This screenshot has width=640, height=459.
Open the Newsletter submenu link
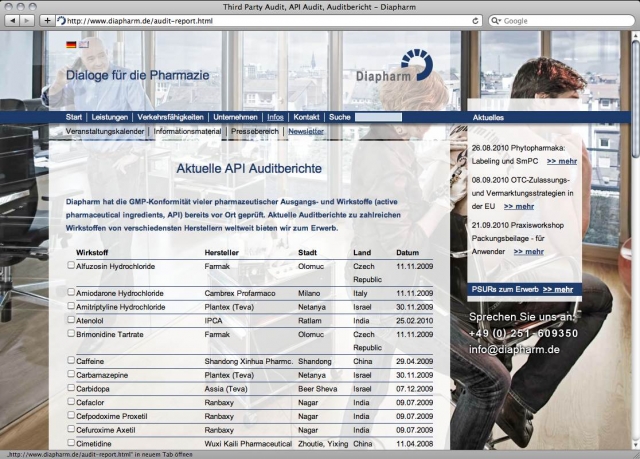tap(306, 131)
